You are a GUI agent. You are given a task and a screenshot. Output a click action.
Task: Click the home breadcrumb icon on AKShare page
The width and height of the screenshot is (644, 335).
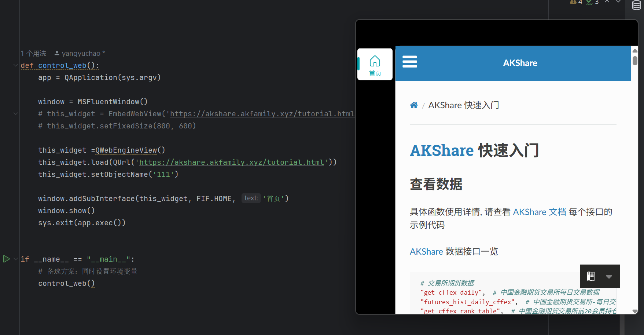pos(414,105)
